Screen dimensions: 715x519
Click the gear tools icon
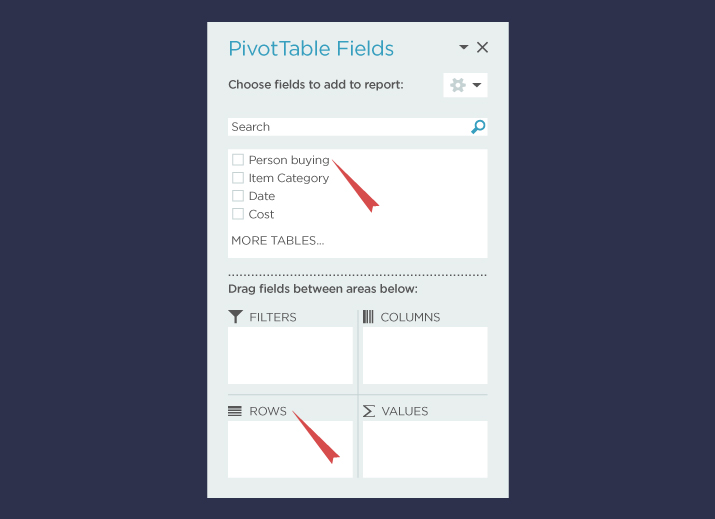click(x=458, y=85)
